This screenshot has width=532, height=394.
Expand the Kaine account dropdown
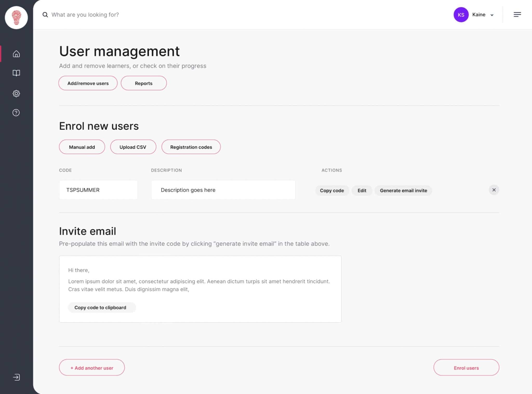point(492,15)
